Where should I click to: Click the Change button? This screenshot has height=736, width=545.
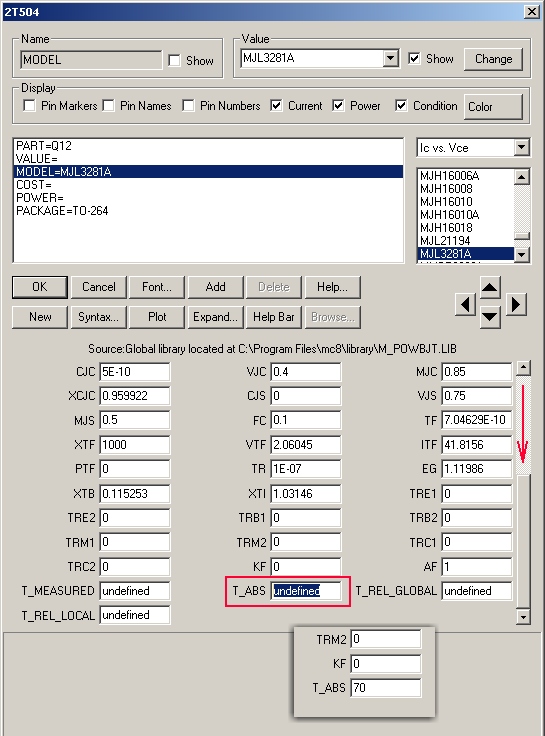coord(493,59)
